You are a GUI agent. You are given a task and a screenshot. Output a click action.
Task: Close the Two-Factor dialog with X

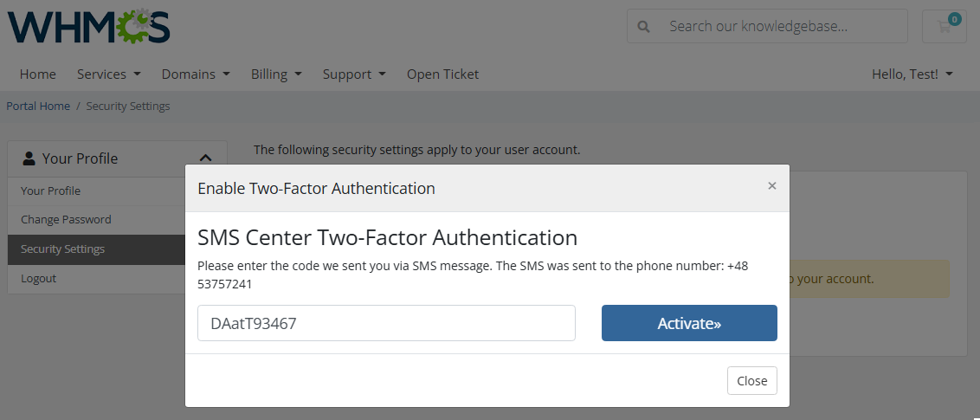[x=772, y=185]
